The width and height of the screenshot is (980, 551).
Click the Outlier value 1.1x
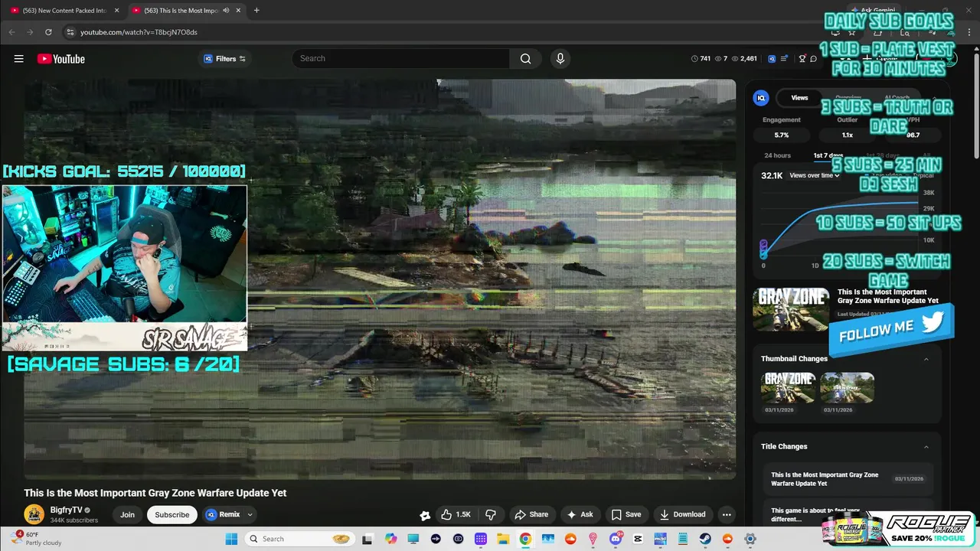pyautogui.click(x=847, y=135)
